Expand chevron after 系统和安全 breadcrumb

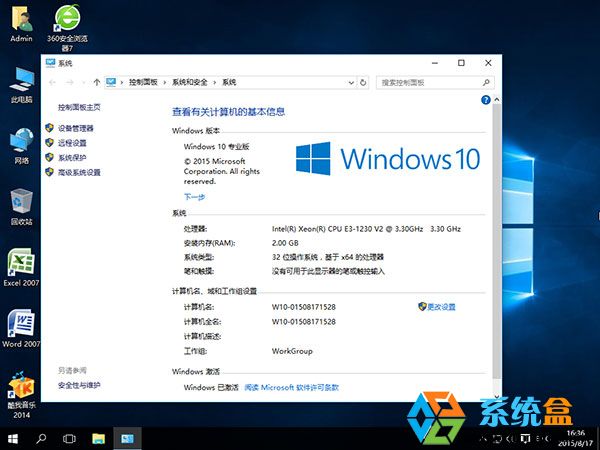[x=215, y=82]
